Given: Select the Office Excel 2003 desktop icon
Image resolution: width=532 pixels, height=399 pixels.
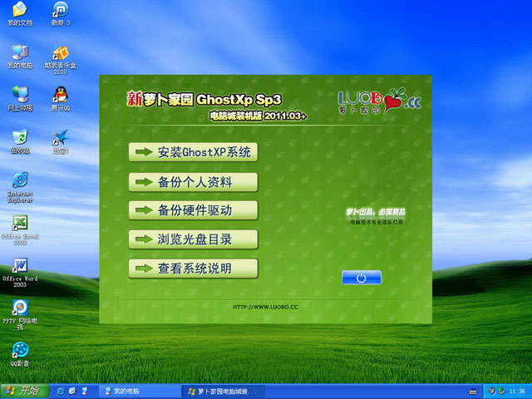Looking at the screenshot, I should tap(20, 229).
